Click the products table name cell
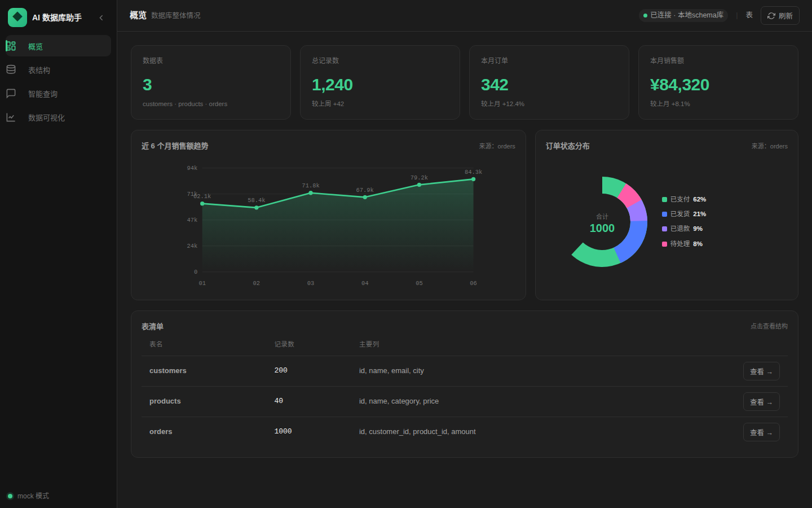Image resolution: width=812 pixels, height=508 pixels. click(165, 401)
